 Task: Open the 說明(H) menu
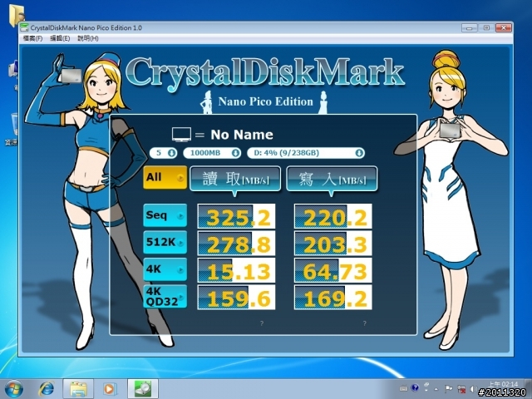pyautogui.click(x=88, y=38)
